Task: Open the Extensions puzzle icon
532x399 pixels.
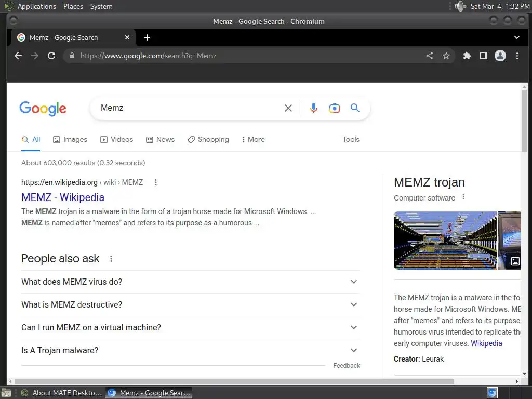Action: (467, 56)
